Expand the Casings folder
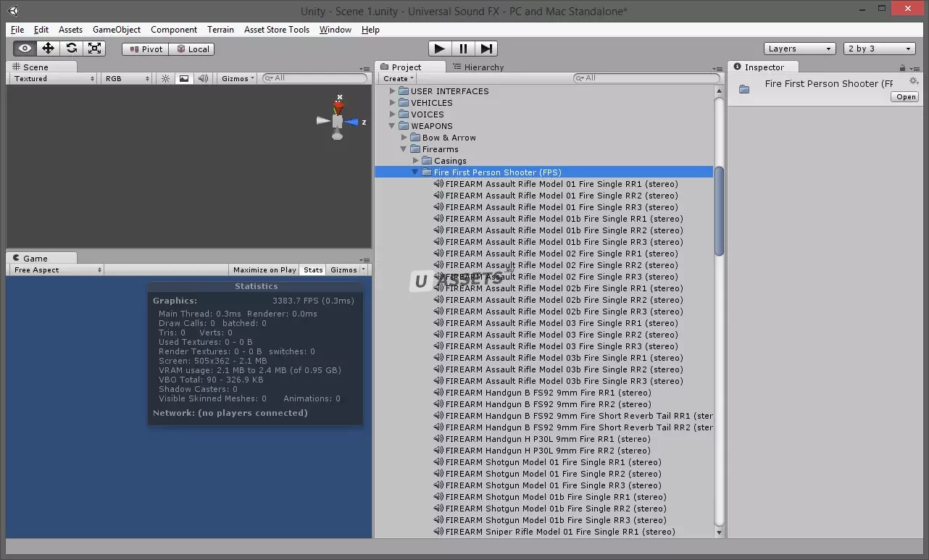 point(416,161)
